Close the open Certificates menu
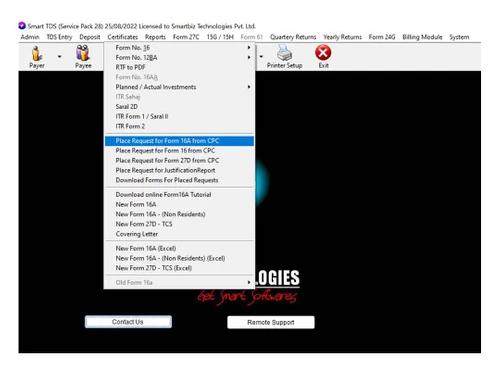Screen dimensions: 500x375 (x=122, y=37)
